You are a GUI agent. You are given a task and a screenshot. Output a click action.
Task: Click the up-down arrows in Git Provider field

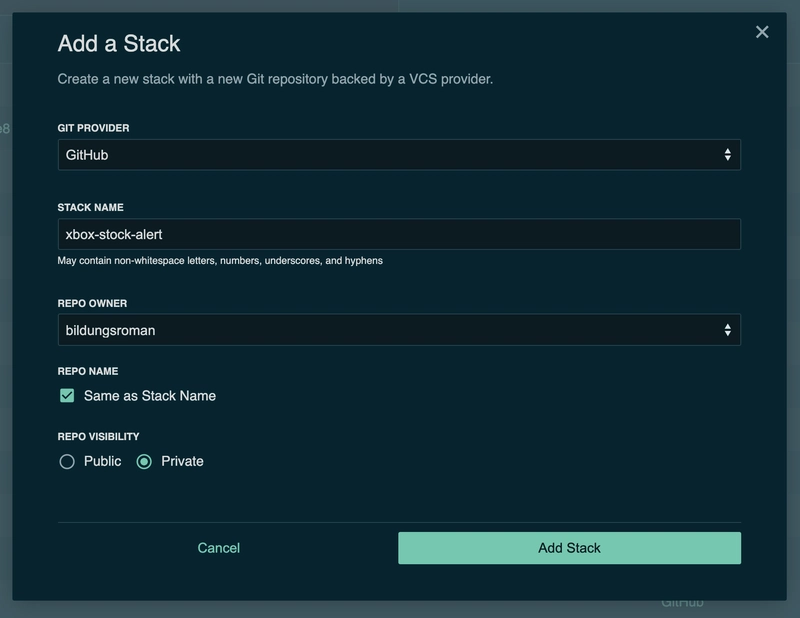click(x=727, y=155)
